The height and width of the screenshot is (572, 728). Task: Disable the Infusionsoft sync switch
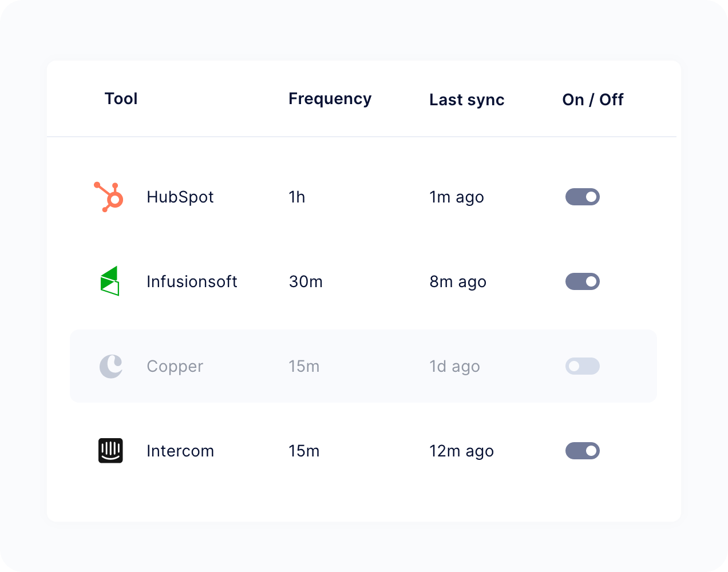coord(583,281)
